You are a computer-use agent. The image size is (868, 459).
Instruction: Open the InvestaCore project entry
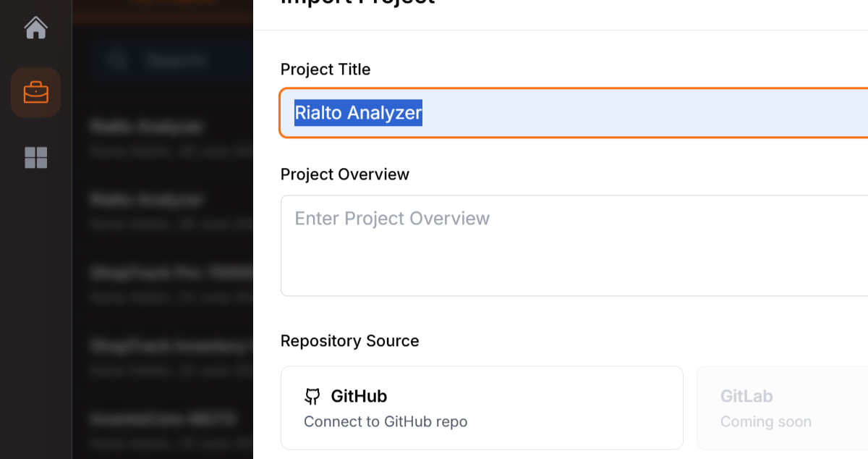pyautogui.click(x=172, y=426)
